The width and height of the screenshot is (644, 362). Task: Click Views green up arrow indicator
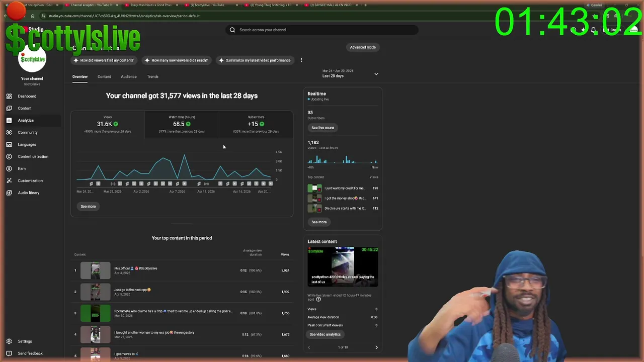pos(116,124)
